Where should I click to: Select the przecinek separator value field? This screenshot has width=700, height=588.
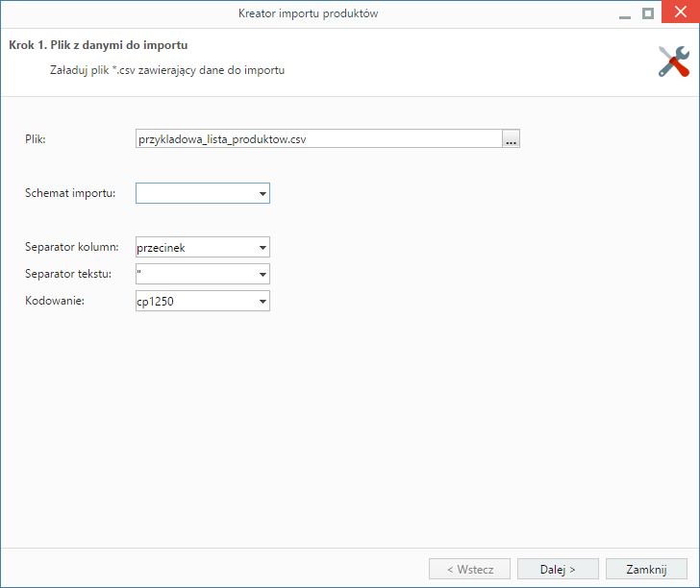(196, 247)
